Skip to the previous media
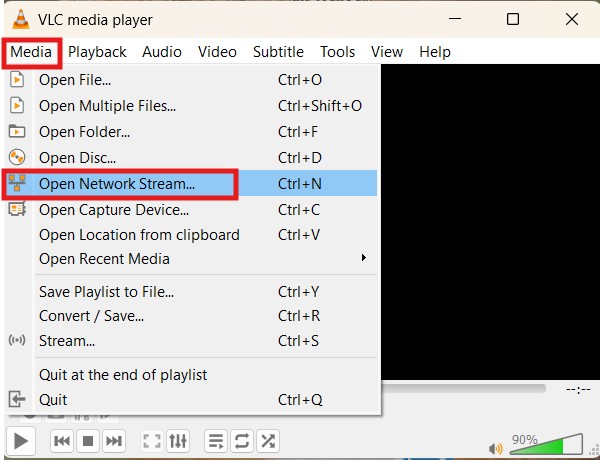 [x=62, y=441]
